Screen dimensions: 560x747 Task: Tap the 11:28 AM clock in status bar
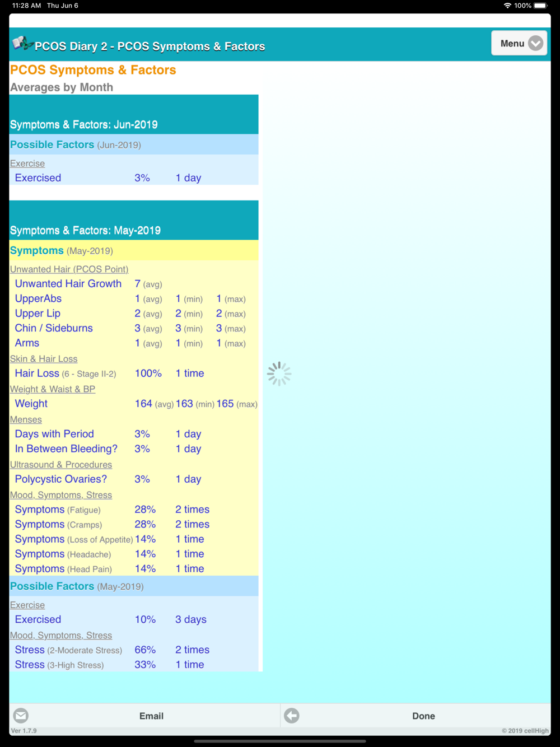point(26,6)
